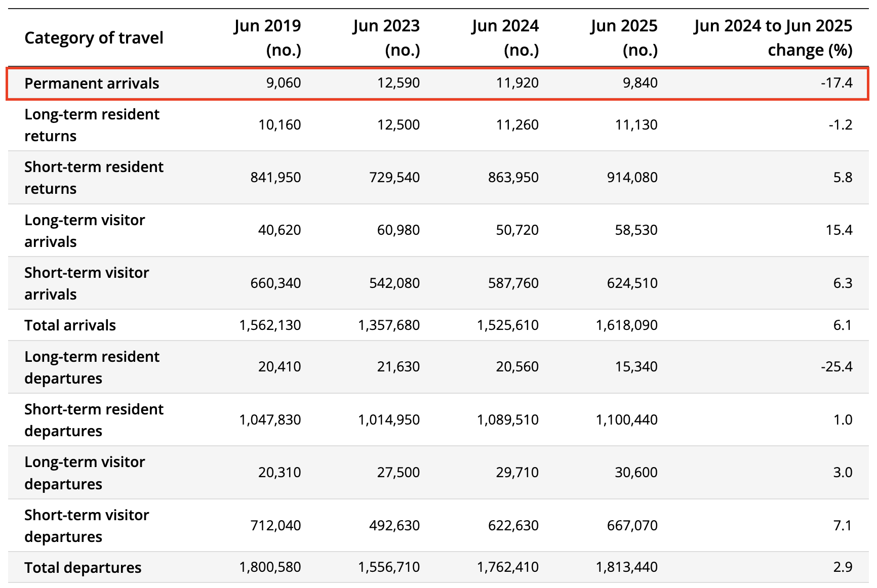Image resolution: width=877 pixels, height=588 pixels.
Task: Click the highlighted Permanent arrivals row label
Action: pyautogui.click(x=92, y=83)
